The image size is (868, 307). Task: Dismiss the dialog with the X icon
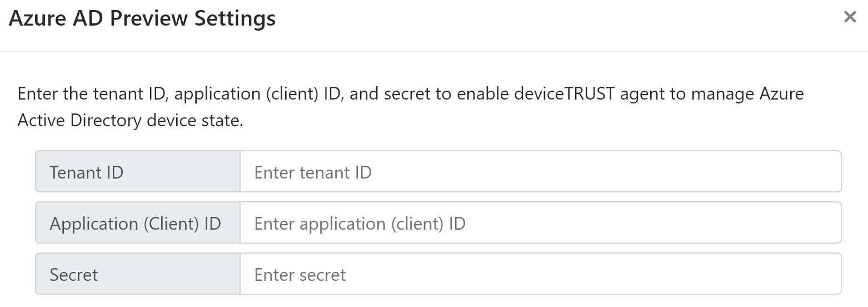coord(850,18)
